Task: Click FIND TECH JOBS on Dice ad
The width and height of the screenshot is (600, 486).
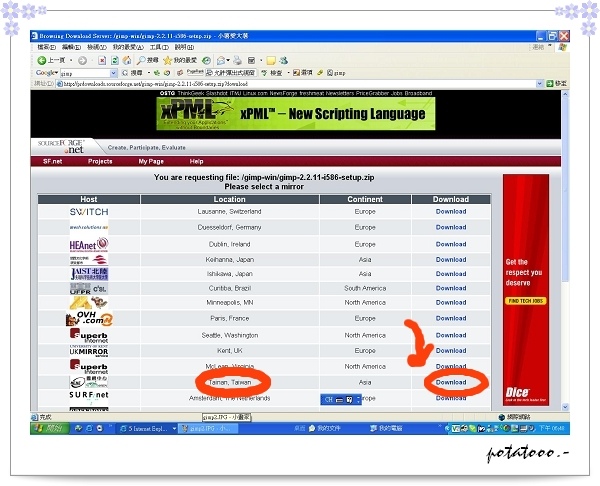Action: pyautogui.click(x=526, y=301)
